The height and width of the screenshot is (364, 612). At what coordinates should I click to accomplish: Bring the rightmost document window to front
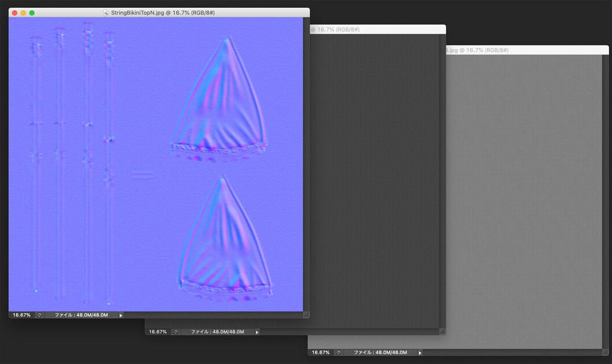pos(526,50)
